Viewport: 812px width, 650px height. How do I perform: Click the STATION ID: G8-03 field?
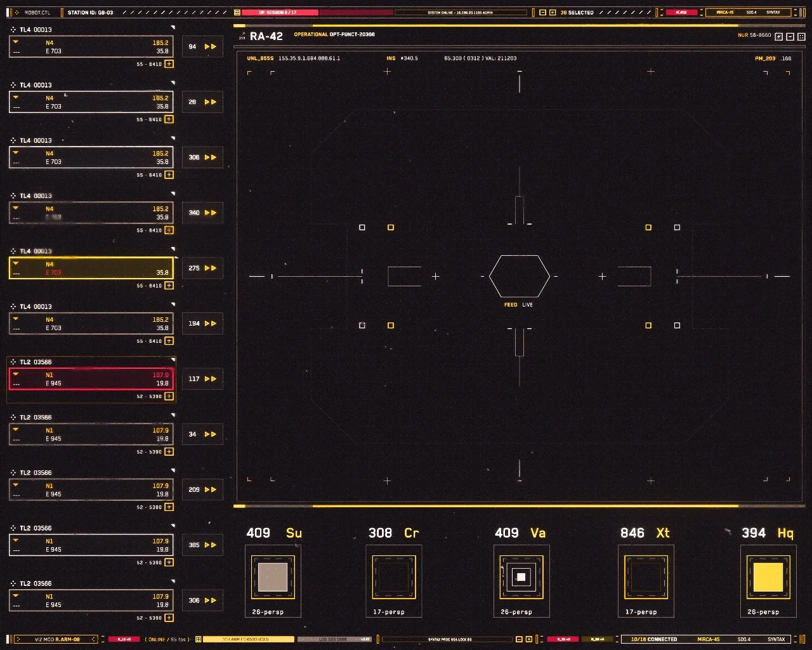pyautogui.click(x=90, y=12)
